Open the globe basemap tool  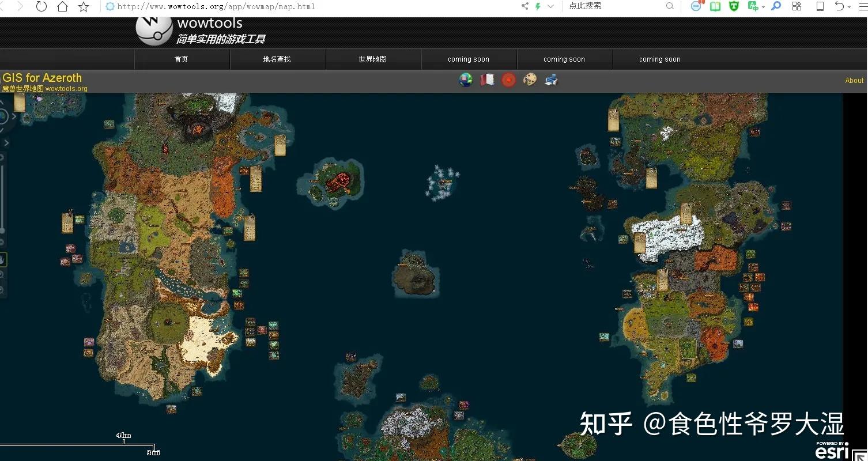click(x=466, y=80)
